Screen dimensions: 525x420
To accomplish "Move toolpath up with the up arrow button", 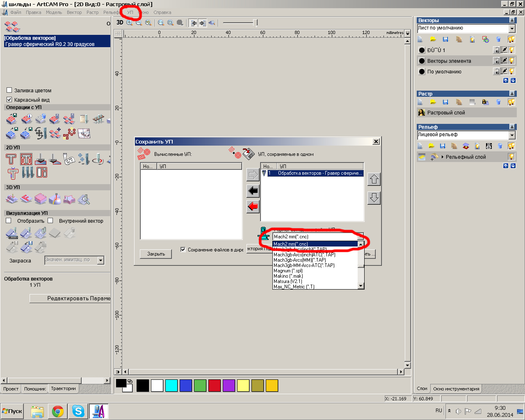I will 374,179.
